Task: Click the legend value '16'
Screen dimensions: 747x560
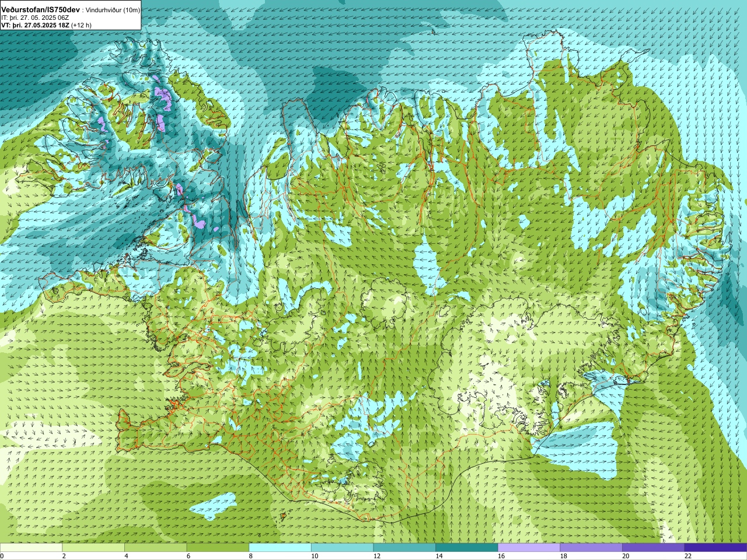Action: pos(501,556)
